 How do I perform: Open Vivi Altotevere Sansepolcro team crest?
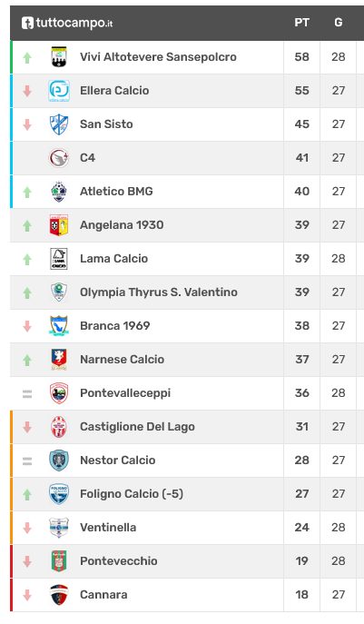[x=59, y=57]
